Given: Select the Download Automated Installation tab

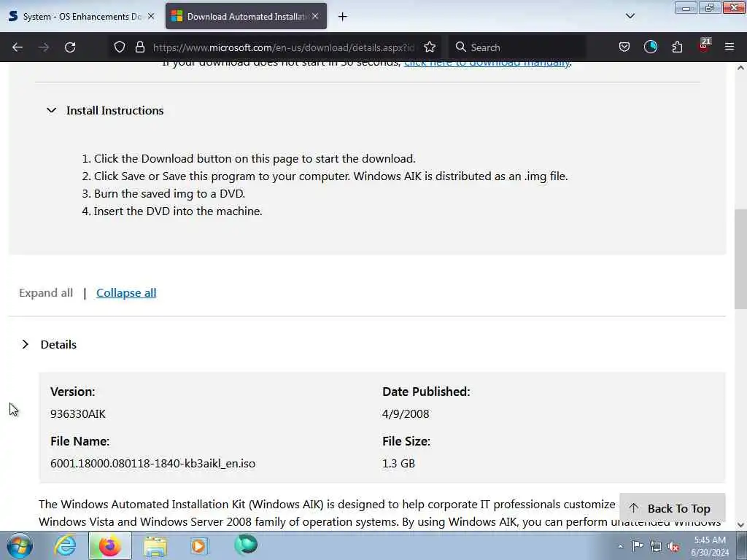Looking at the screenshot, I should (x=246, y=16).
